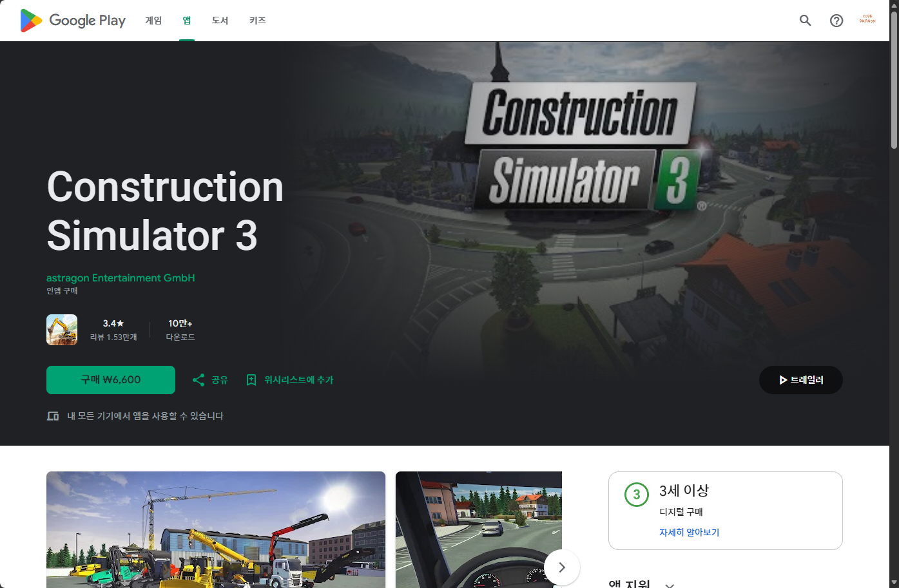Click the 내 모든 기기에서 앱을 사용할 수 있습니다 note
This screenshot has width=899, height=588.
[x=145, y=416]
